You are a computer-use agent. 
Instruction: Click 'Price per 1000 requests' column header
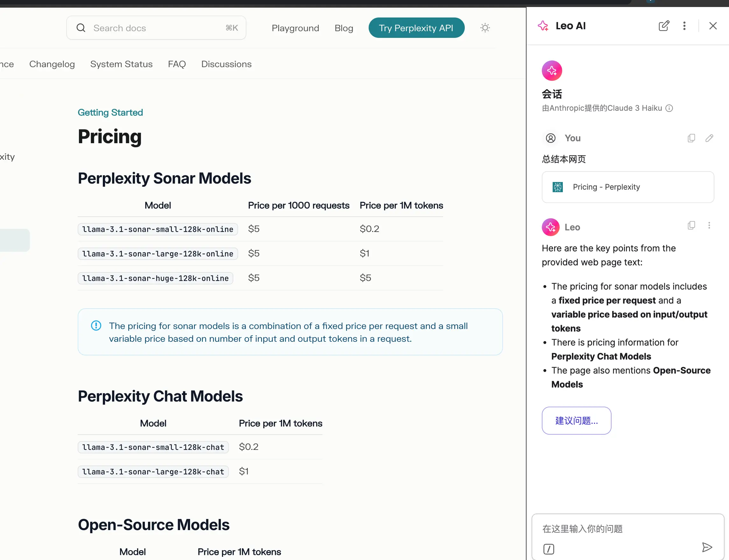click(299, 205)
